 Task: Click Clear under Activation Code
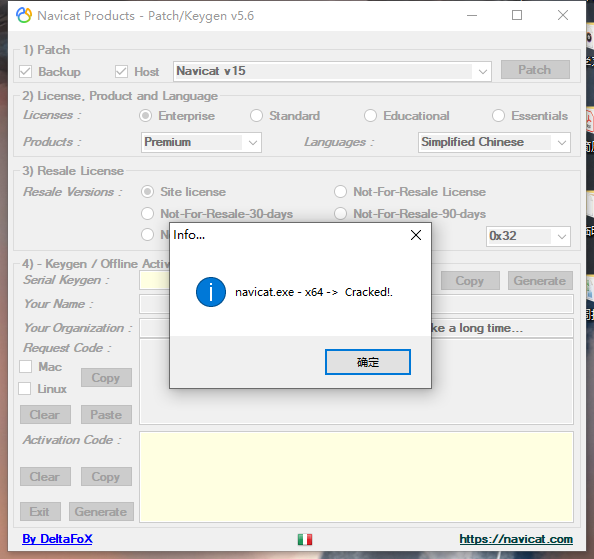point(45,476)
